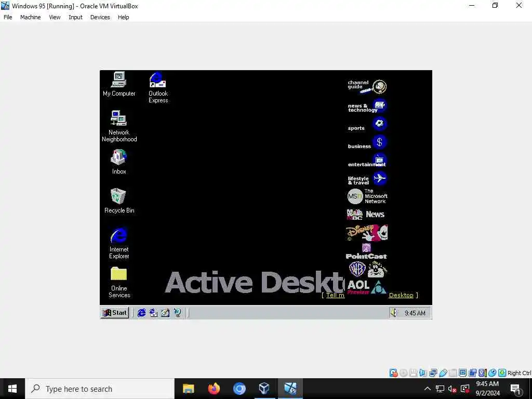Open the business channel
The height and width of the screenshot is (399, 532).
[x=367, y=142]
